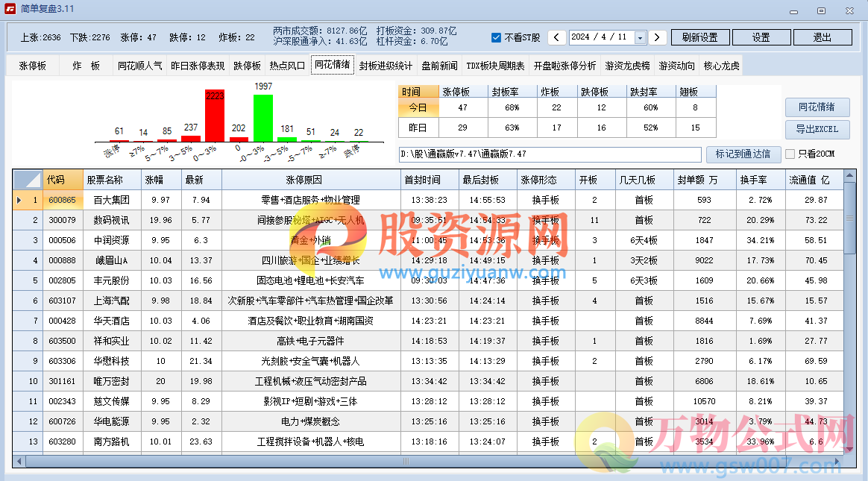The height and width of the screenshot is (481, 868).
Task: Click the red 0~3% bar in chart
Action: (x=215, y=120)
